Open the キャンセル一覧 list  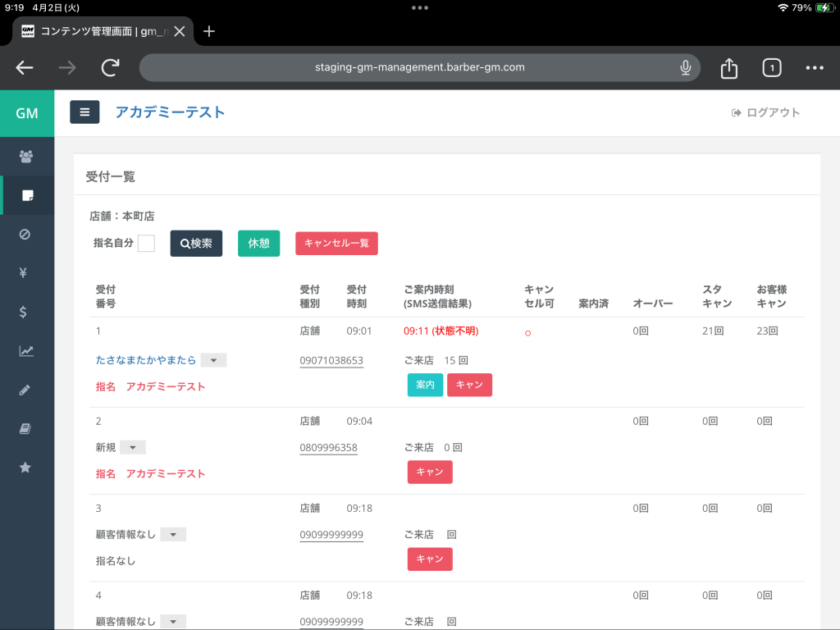[336, 244]
